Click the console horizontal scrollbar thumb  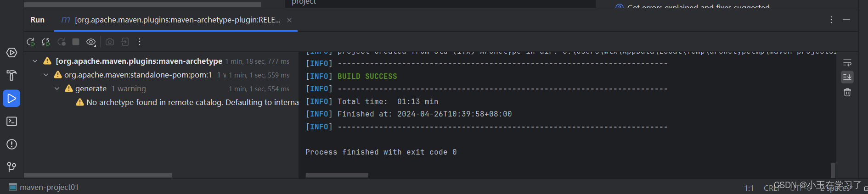point(337,175)
